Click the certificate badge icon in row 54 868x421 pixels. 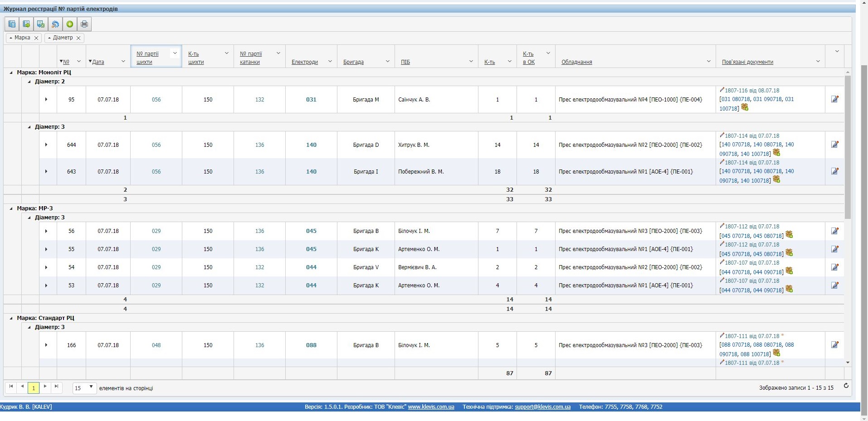(789, 271)
